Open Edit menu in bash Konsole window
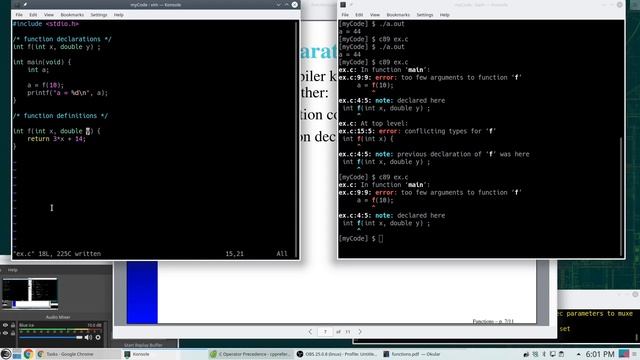Image resolution: width=640 pixels, height=360 pixels. (359, 15)
